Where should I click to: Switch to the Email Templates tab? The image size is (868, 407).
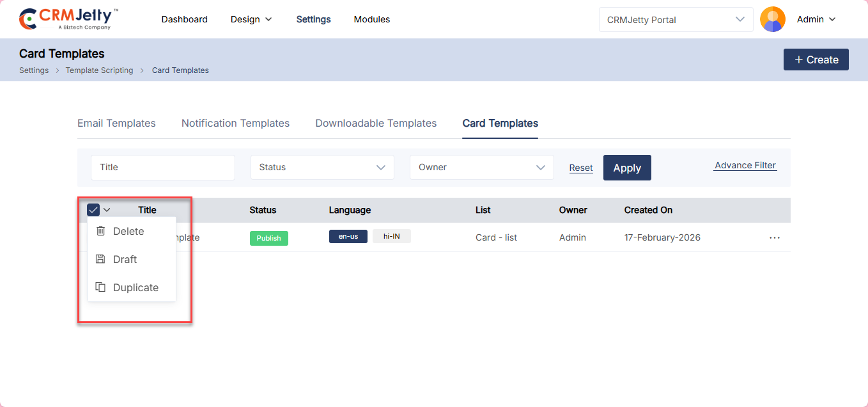(116, 123)
